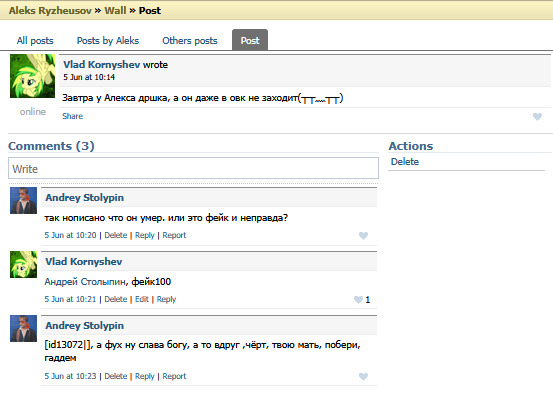Switch to Posts by Aleks tab
Screen dimensions: 553x396
[108, 41]
